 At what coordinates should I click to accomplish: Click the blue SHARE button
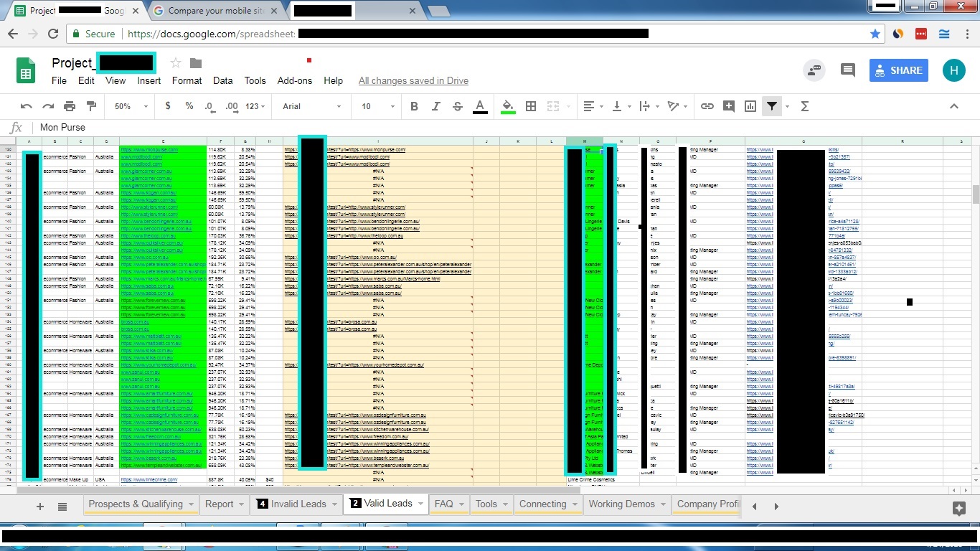(898, 70)
